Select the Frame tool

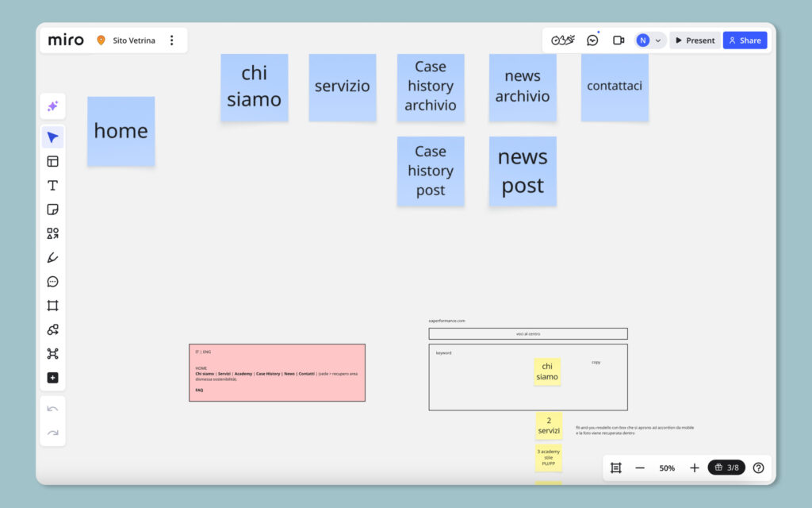coord(52,306)
